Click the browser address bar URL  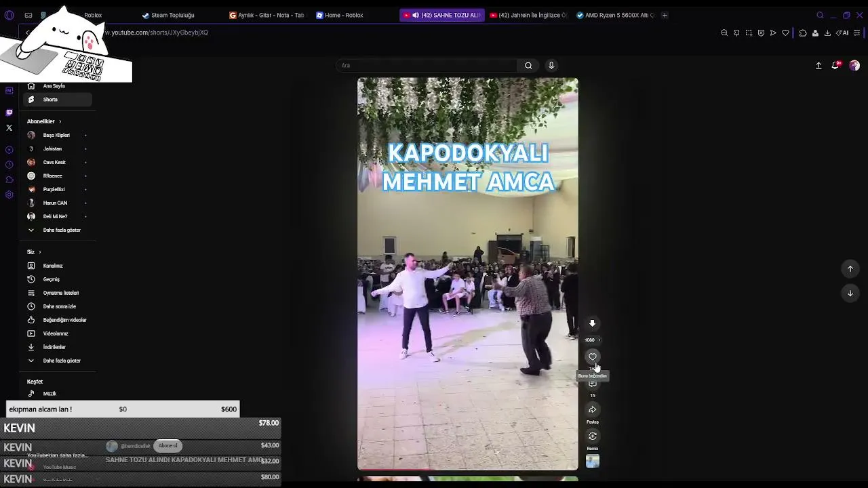tap(156, 33)
